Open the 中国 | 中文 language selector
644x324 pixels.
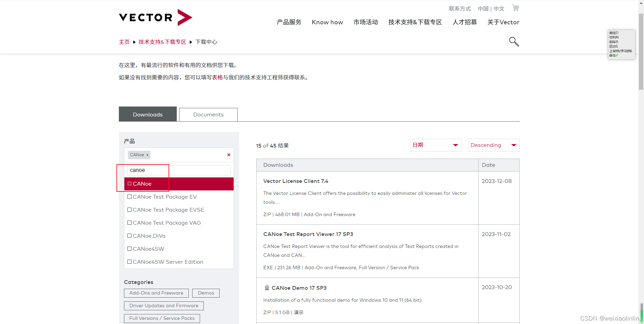[x=491, y=9]
